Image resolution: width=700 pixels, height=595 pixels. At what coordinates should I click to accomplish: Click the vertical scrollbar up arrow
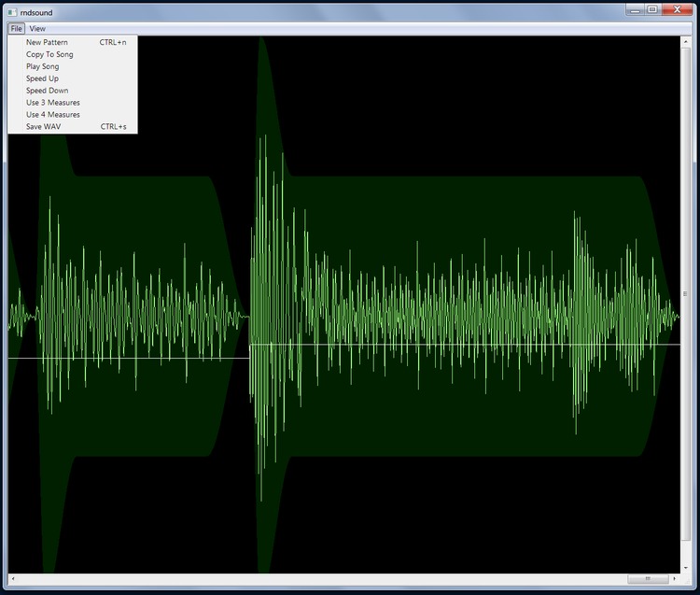(x=686, y=40)
